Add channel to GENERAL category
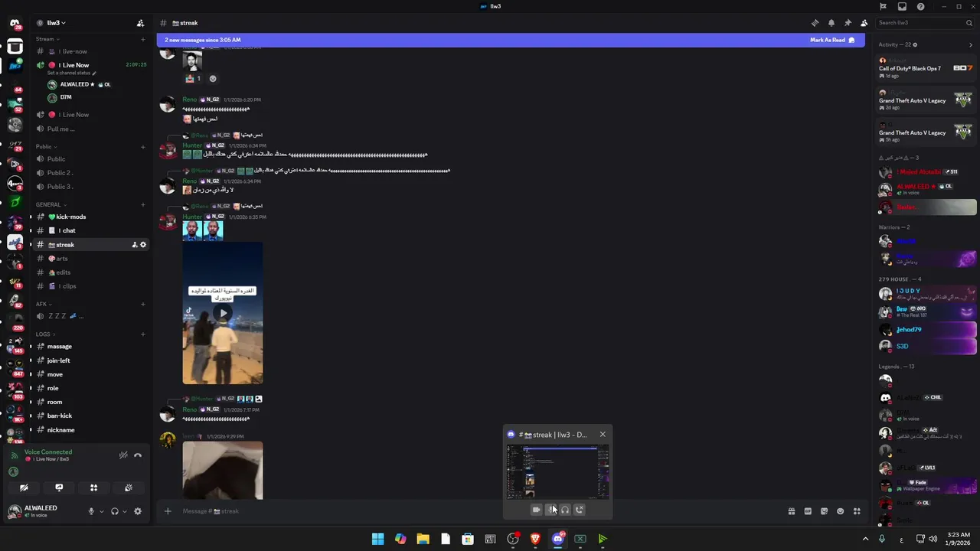This screenshot has width=980, height=551. click(x=142, y=204)
